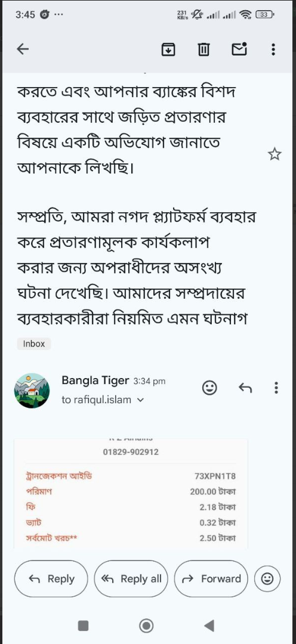Tap the Inbox label chip

[x=33, y=344]
